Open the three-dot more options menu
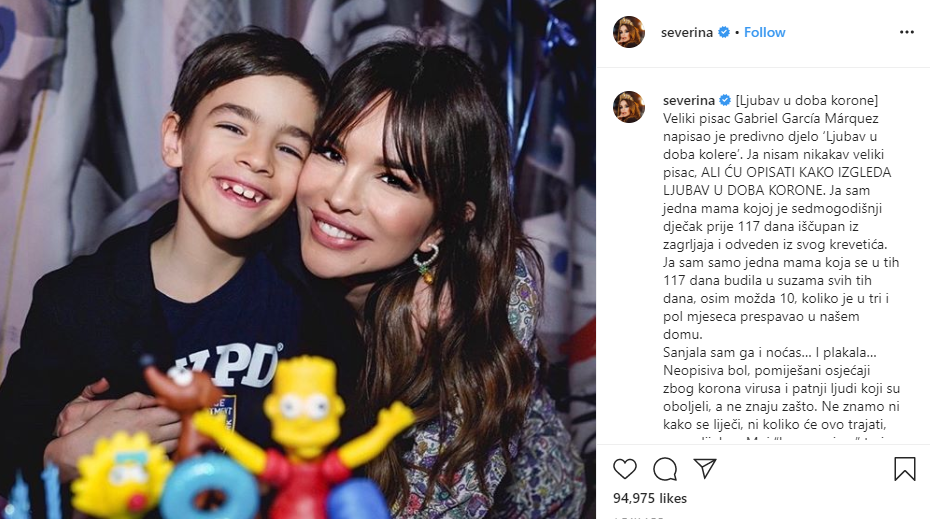Screen dimensions: 930x519 [x=906, y=32]
